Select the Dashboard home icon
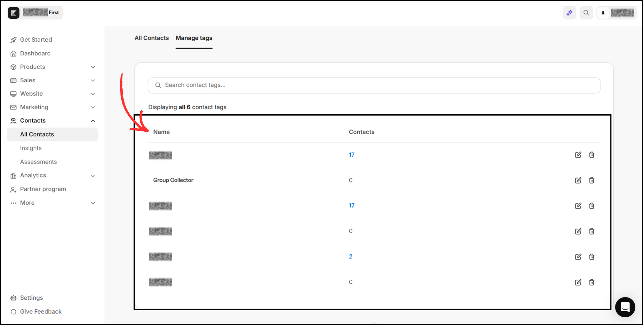Viewport: 644px width, 325px height. 13,53
